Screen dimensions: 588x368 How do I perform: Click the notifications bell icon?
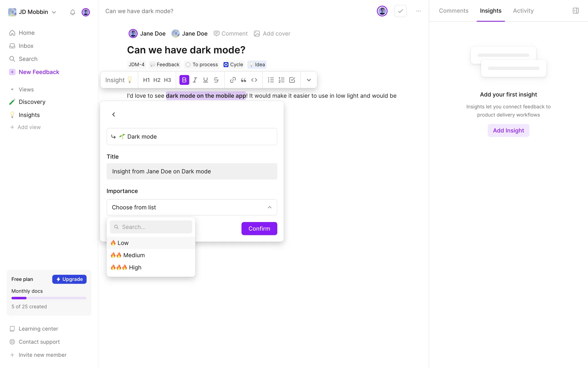pyautogui.click(x=73, y=12)
